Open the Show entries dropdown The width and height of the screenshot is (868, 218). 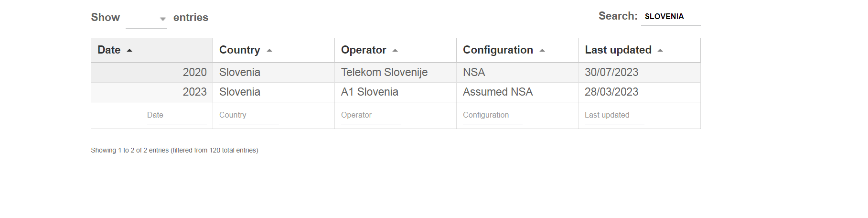click(x=146, y=19)
